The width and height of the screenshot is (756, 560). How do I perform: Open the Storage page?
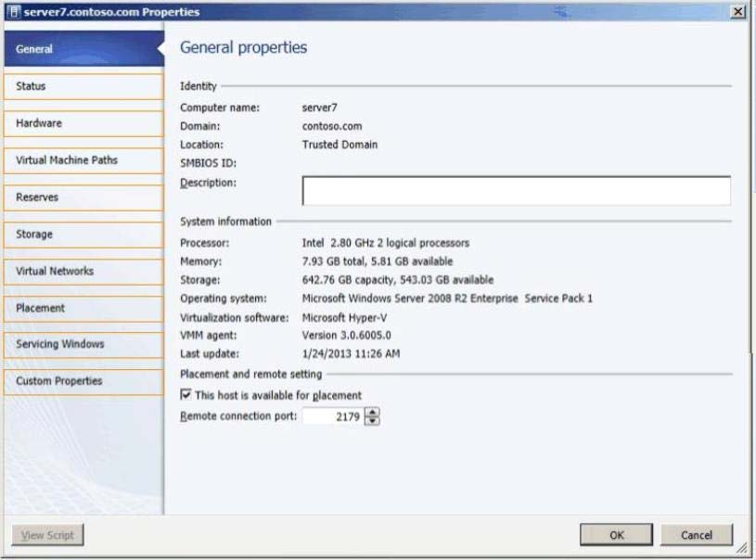click(83, 235)
